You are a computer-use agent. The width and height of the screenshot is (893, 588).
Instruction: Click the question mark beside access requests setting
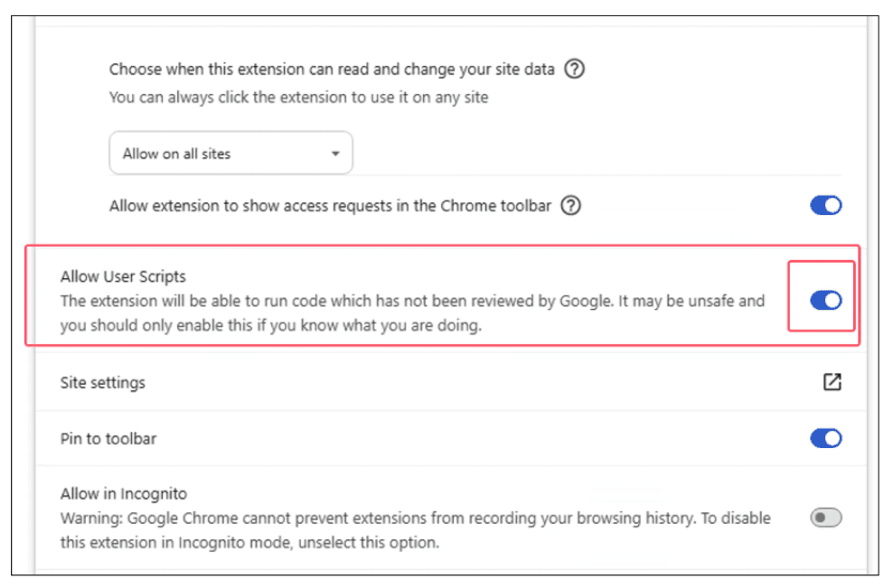tap(571, 206)
